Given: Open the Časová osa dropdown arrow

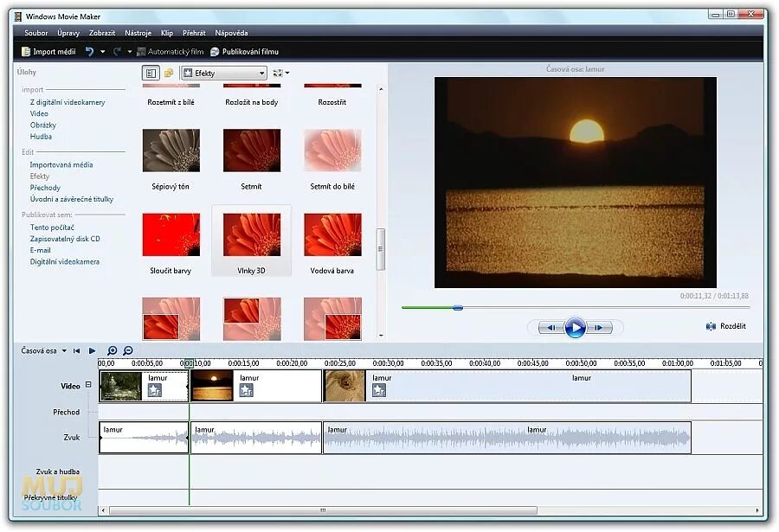Looking at the screenshot, I should click(64, 350).
